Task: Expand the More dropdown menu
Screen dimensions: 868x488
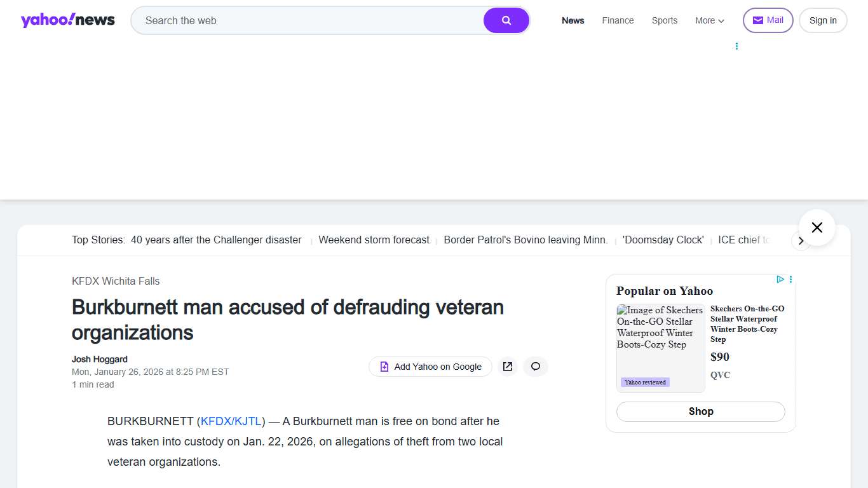Action: point(709,20)
